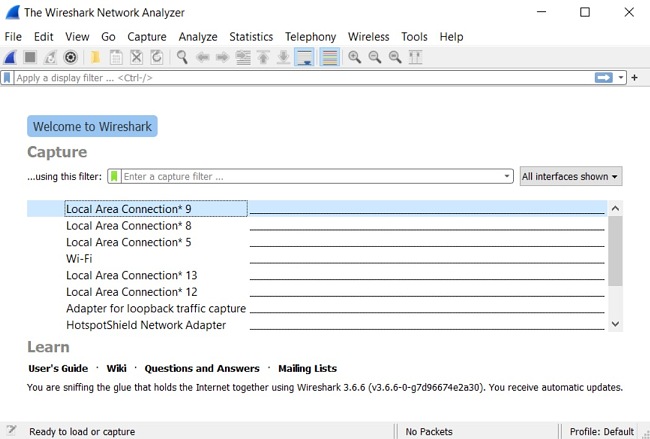The image size is (650, 439).
Task: Click the Profile: Default status entry
Action: (x=601, y=432)
